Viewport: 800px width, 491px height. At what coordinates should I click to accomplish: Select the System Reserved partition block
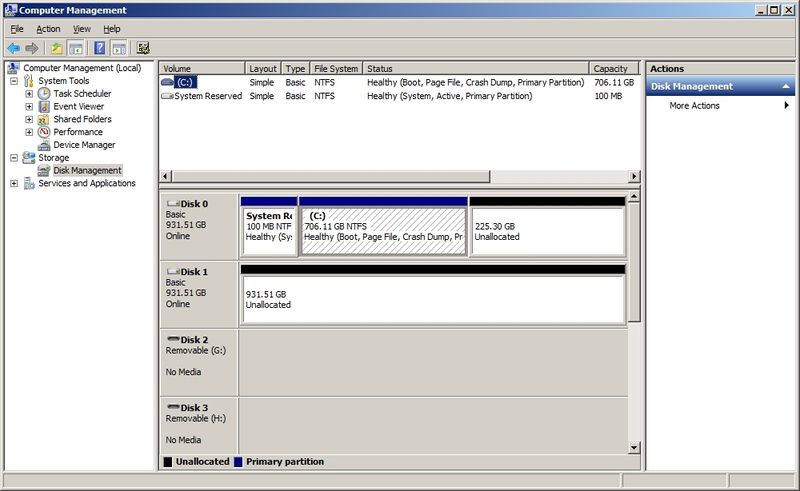(269, 227)
